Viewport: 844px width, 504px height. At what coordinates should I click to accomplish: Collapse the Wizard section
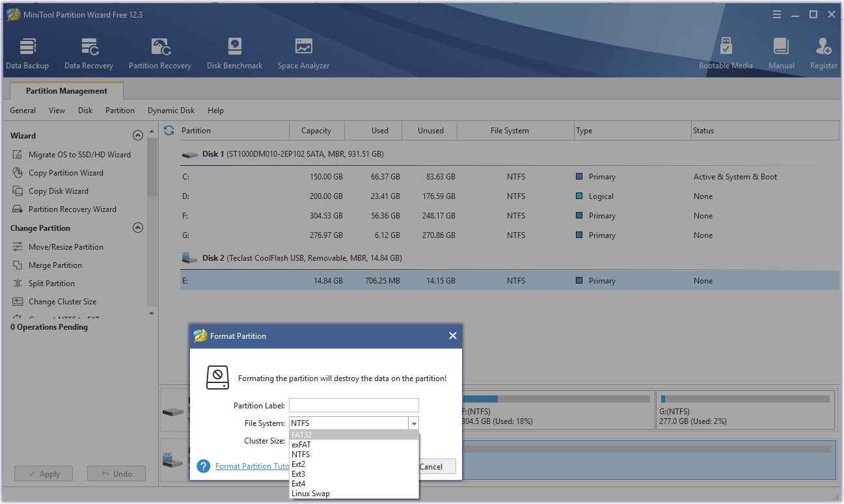pos(137,136)
